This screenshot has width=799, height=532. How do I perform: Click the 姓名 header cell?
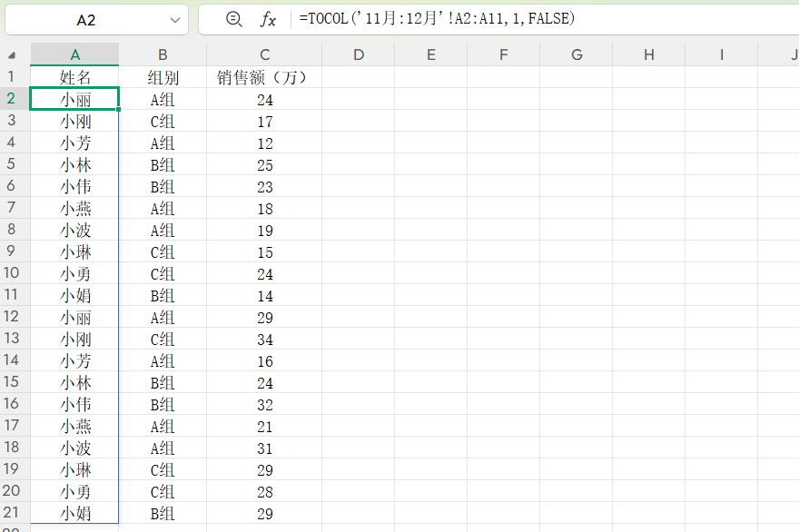[x=75, y=77]
